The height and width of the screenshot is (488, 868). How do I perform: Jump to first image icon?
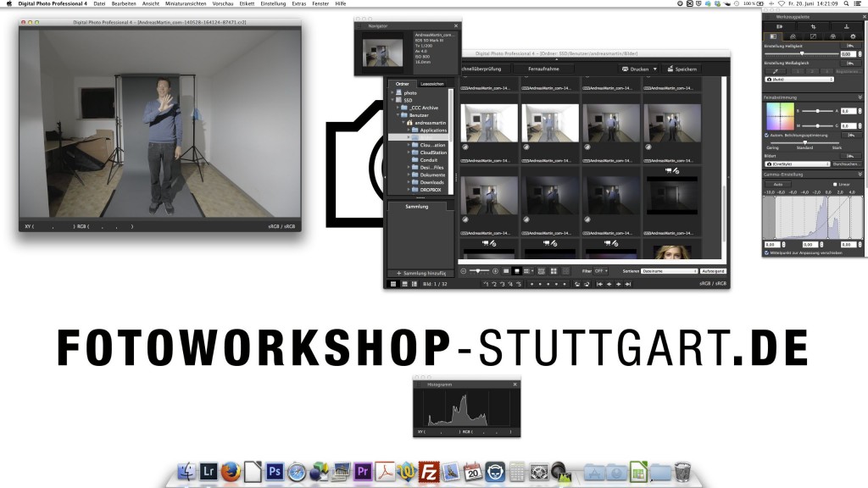[599, 284]
